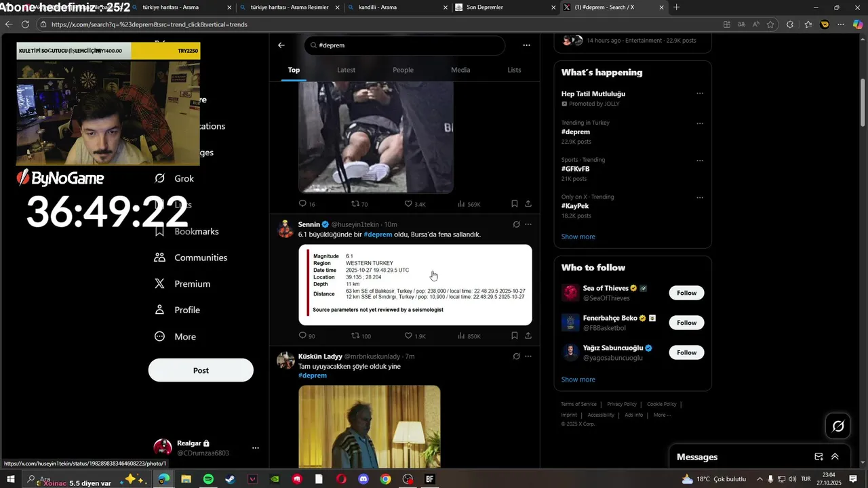Click Show more under Who to follow
Image resolution: width=868 pixels, height=488 pixels.
pyautogui.click(x=578, y=380)
